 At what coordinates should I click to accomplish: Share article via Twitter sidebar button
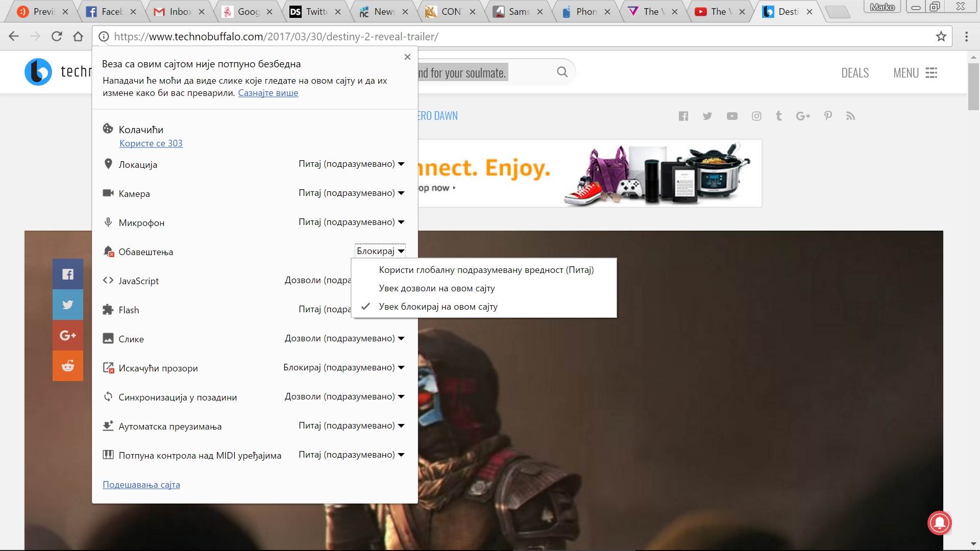(68, 305)
